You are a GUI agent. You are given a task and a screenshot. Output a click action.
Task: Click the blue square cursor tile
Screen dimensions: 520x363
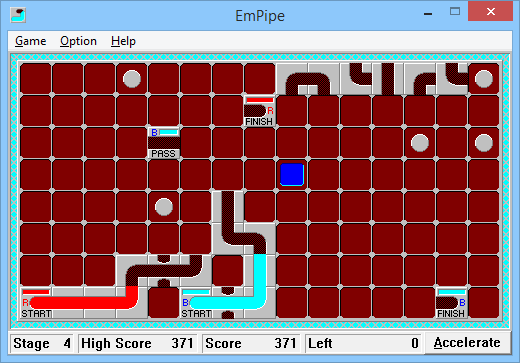point(292,174)
